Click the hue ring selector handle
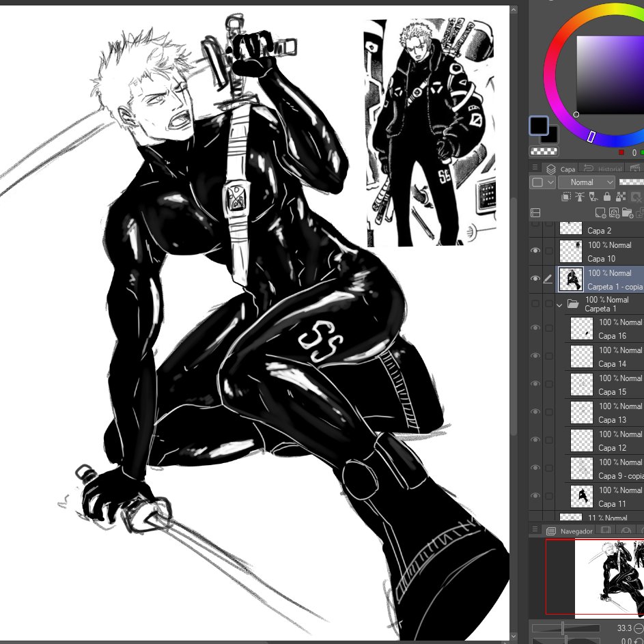The width and height of the screenshot is (644, 644). coord(591,137)
